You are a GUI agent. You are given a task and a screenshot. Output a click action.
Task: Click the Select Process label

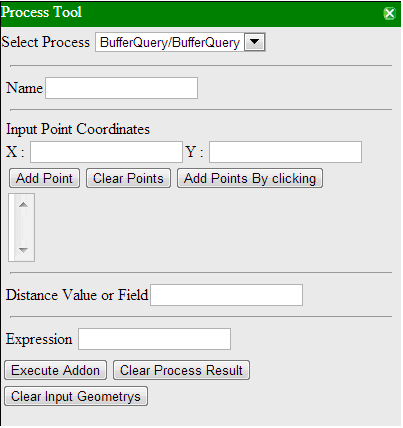[x=46, y=42]
